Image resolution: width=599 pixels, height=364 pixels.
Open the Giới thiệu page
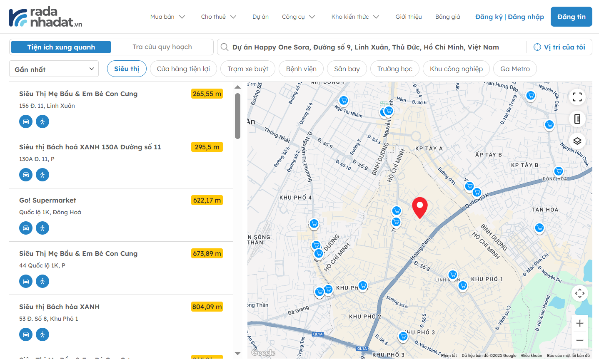point(409,17)
